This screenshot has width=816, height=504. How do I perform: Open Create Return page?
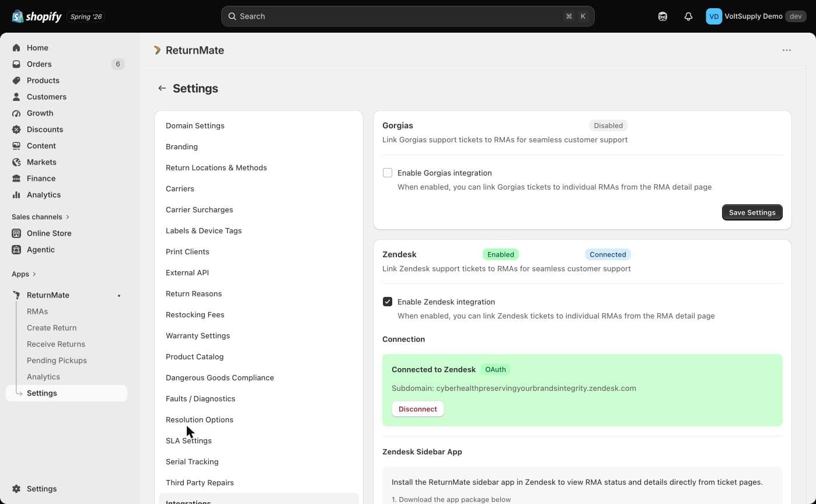click(x=51, y=328)
